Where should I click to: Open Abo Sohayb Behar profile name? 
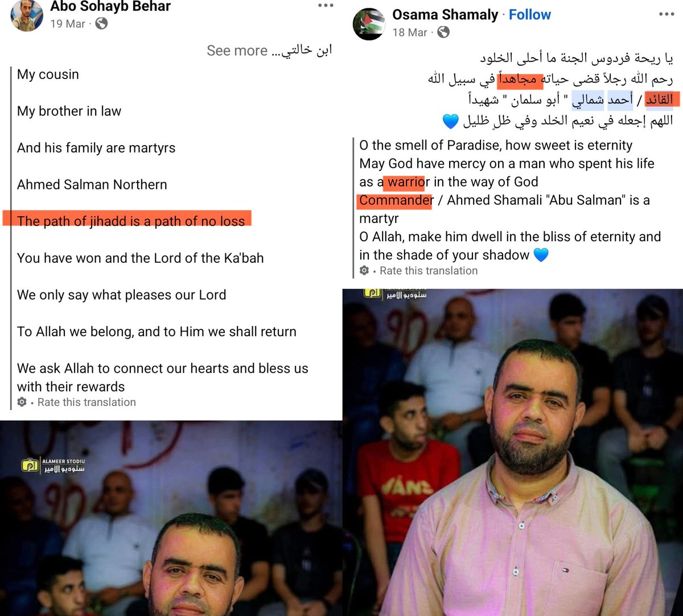pyautogui.click(x=110, y=6)
